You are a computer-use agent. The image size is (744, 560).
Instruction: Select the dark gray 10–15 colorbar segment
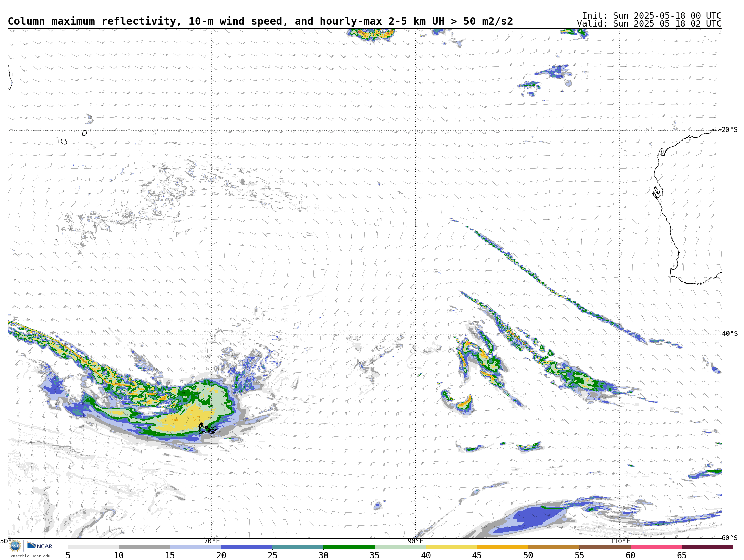[144, 547]
